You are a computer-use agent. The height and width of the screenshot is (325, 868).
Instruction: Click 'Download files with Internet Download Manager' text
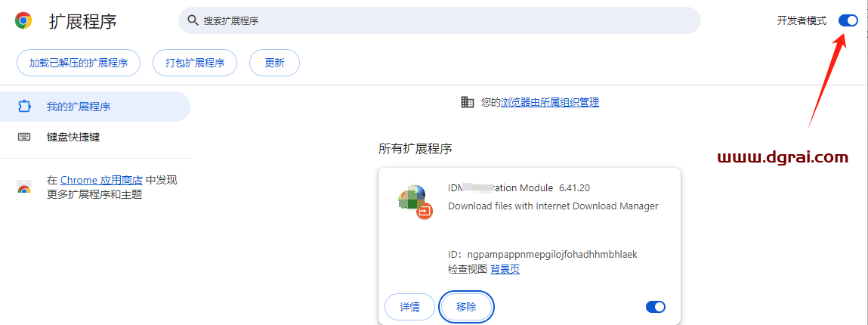tap(552, 206)
